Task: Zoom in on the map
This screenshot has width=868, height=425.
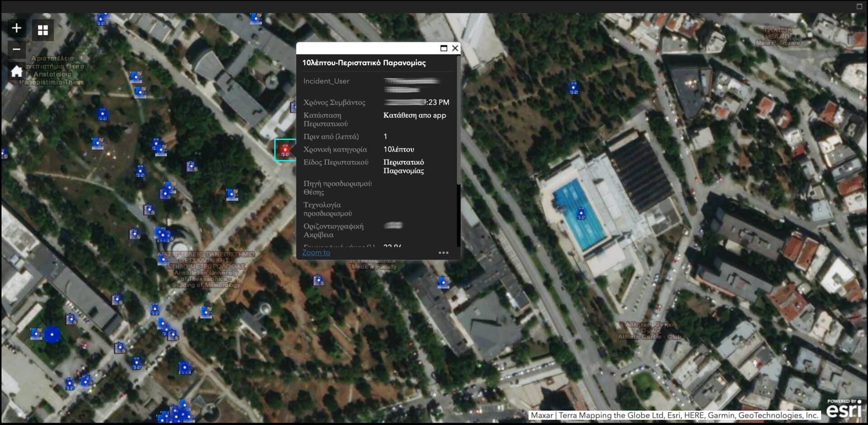Action: [16, 28]
